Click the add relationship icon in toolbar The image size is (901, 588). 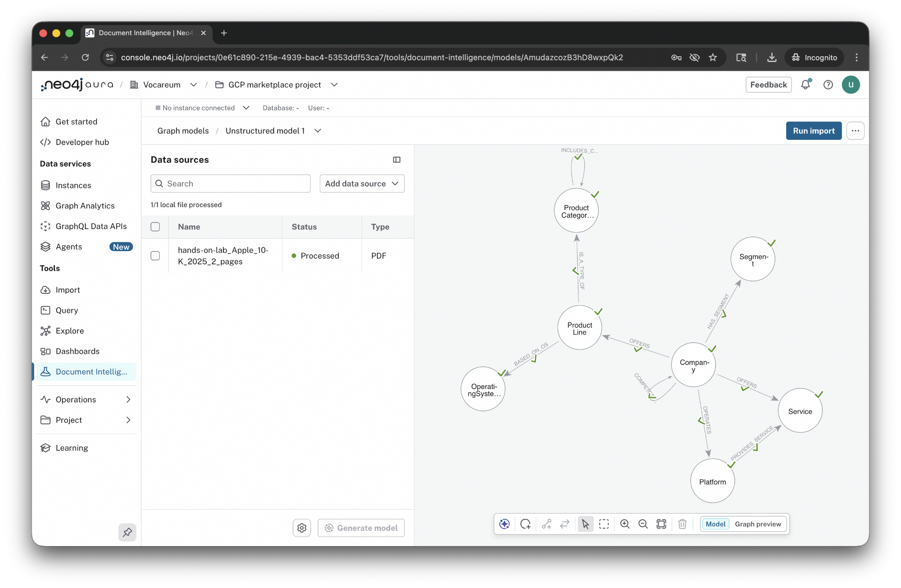[546, 524]
